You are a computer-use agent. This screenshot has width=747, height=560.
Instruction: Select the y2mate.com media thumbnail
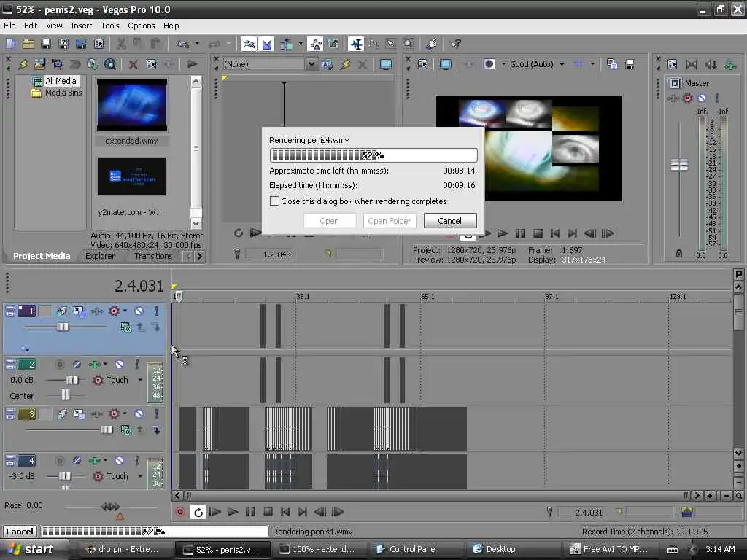point(132,176)
